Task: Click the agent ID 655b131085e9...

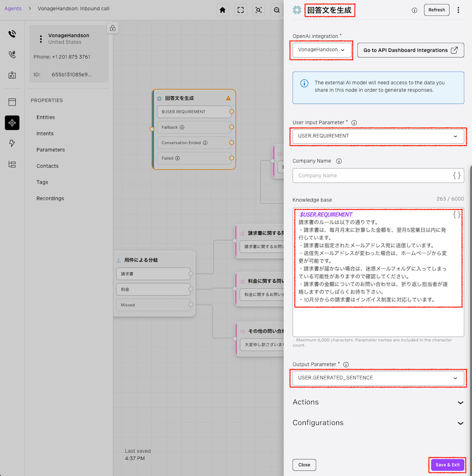Action: [x=72, y=74]
